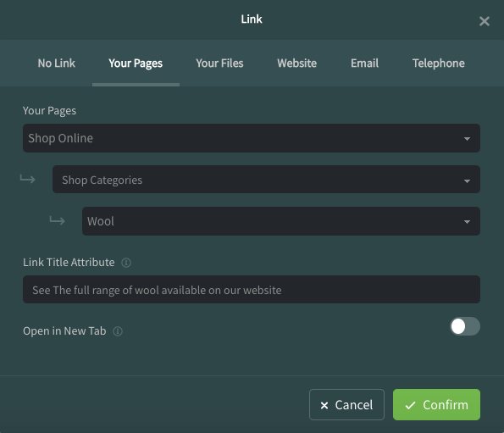Close the Link dialog with X icon
This screenshot has width=504, height=433.
(x=484, y=21)
